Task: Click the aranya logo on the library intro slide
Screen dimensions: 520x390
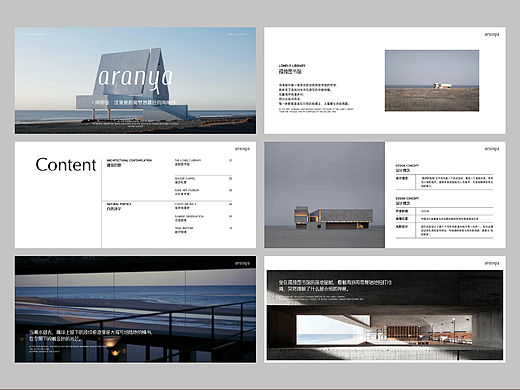Action: (x=492, y=34)
